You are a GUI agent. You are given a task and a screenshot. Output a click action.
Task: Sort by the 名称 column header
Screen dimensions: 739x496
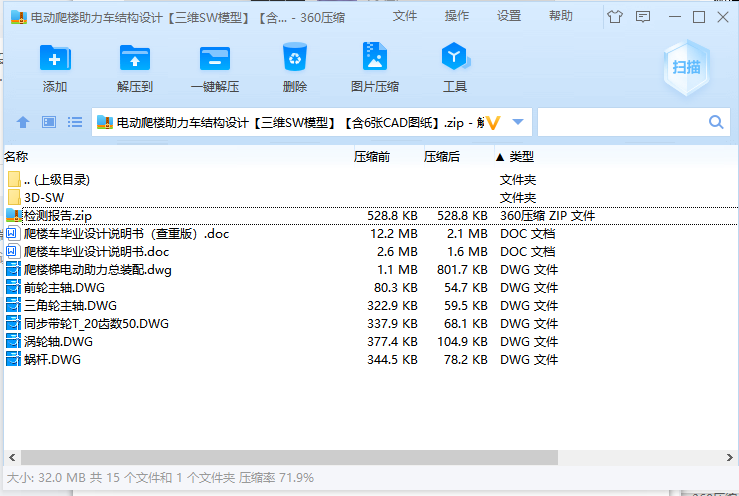[16, 157]
